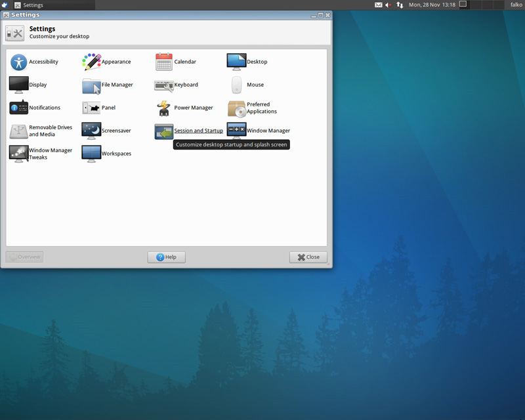Open Notifications settings
This screenshot has width=525, height=420.
click(18, 108)
